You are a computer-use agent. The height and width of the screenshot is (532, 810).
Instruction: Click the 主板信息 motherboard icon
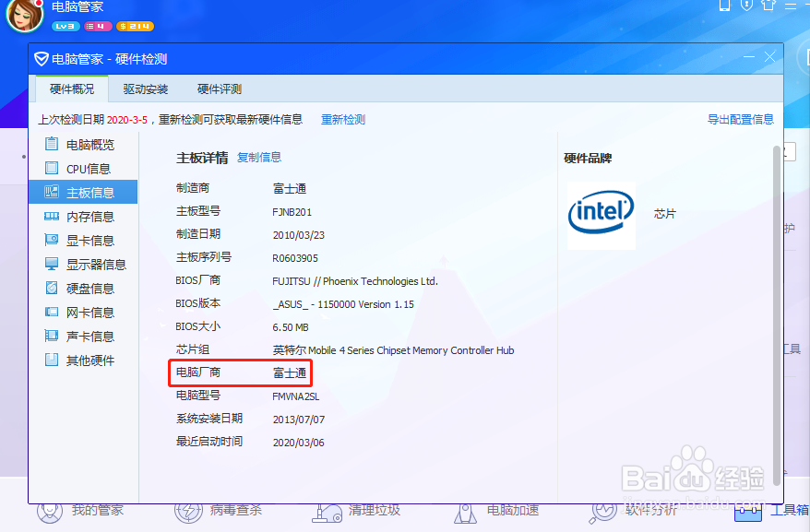pos(52,192)
